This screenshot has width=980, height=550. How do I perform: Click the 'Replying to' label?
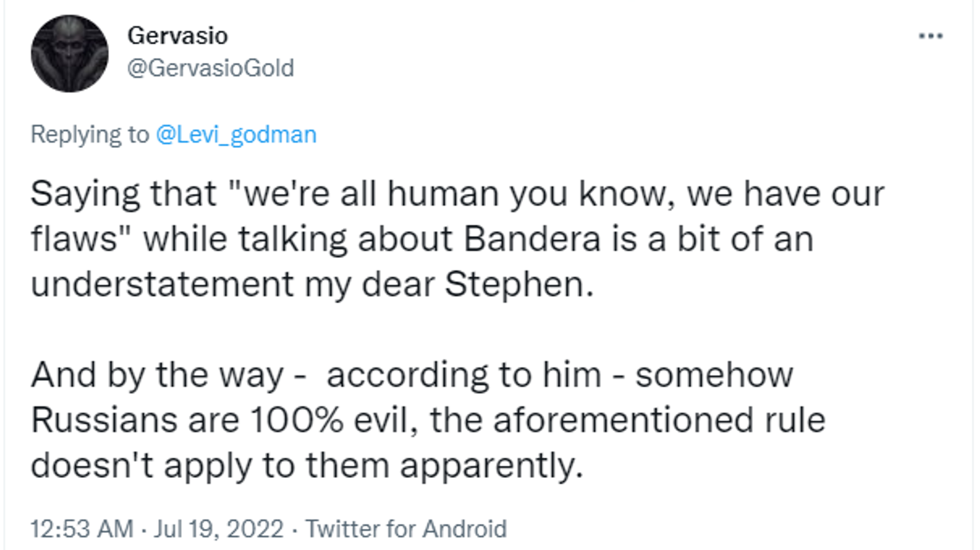[90, 135]
